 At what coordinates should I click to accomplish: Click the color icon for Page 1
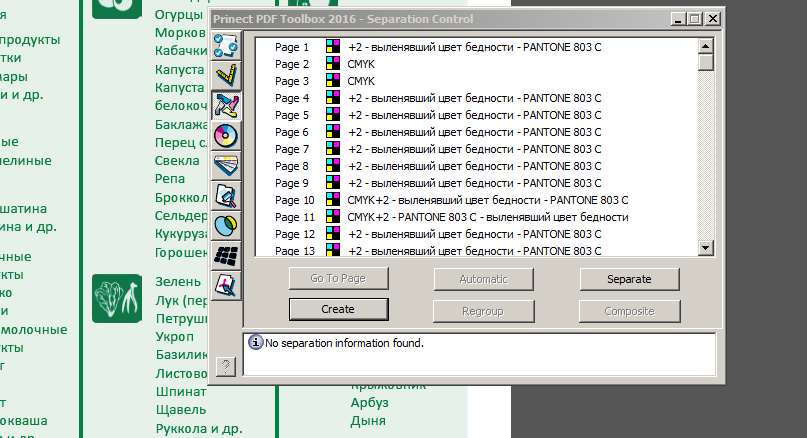pos(332,46)
